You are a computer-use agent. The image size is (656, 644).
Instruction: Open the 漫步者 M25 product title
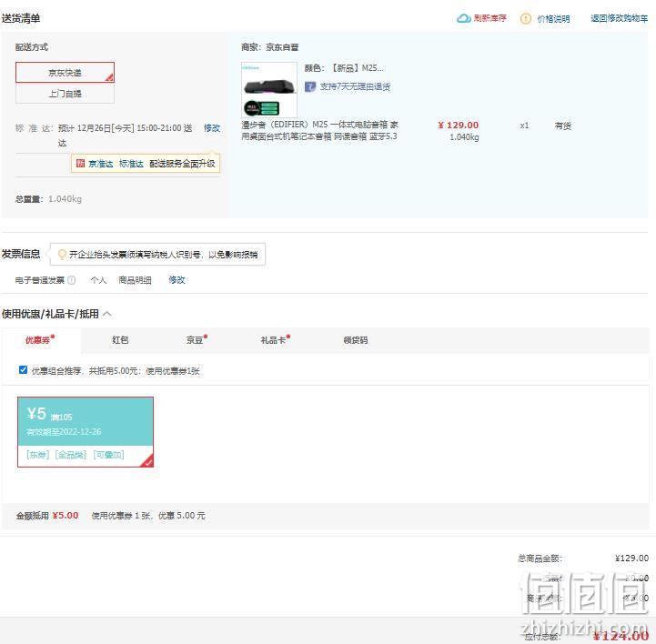click(319, 130)
